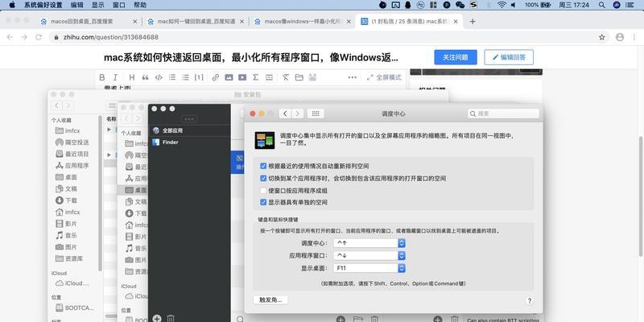
Task: Open the 系统偏好设置 menu
Action: [43, 5]
